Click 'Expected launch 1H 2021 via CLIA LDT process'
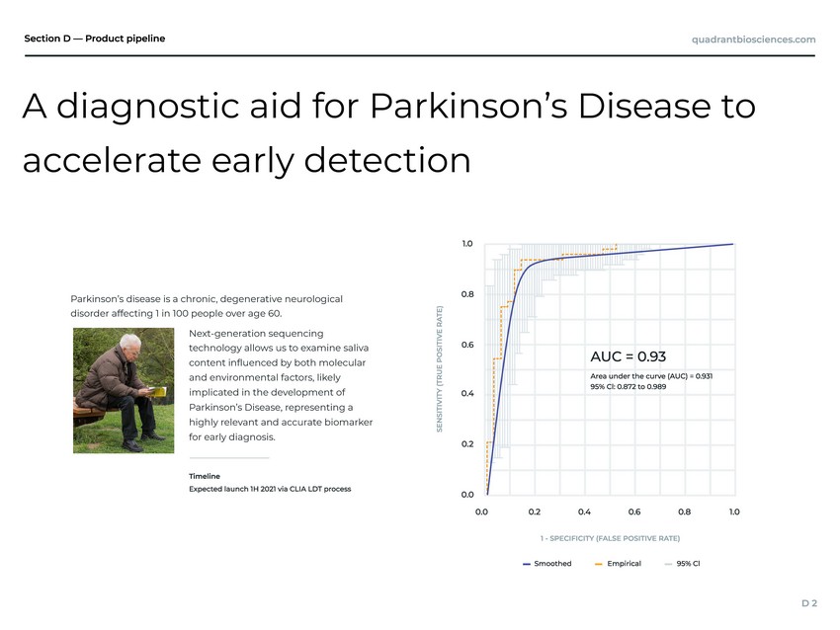Screen dimensions: 840x630 point(269,489)
